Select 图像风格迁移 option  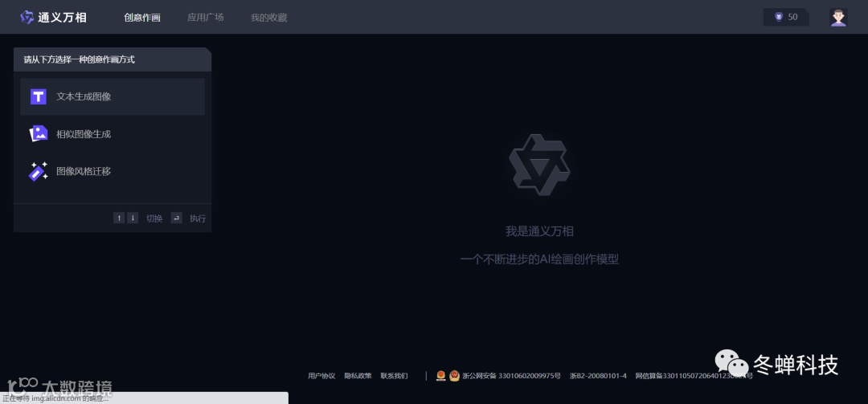tap(113, 171)
